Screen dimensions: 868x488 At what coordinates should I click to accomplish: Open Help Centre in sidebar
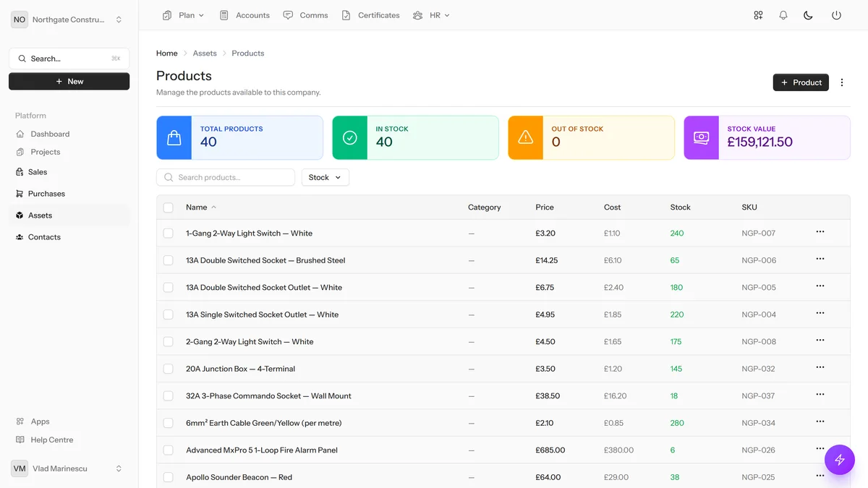coord(69,440)
